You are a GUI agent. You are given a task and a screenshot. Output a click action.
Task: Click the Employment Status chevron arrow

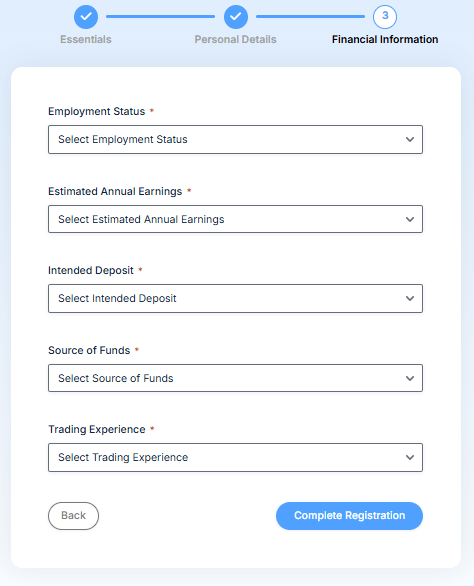point(410,139)
